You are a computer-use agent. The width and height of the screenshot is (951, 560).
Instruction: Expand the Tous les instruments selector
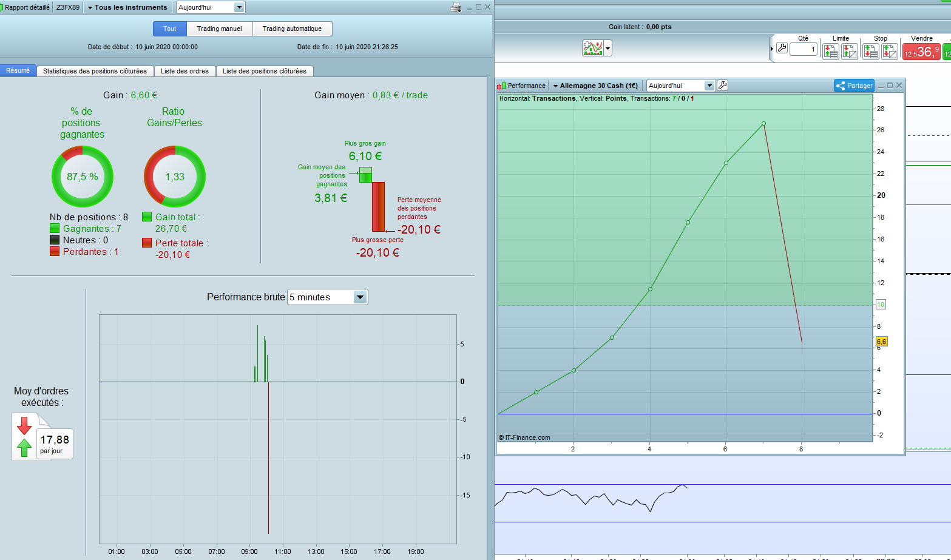click(x=127, y=7)
